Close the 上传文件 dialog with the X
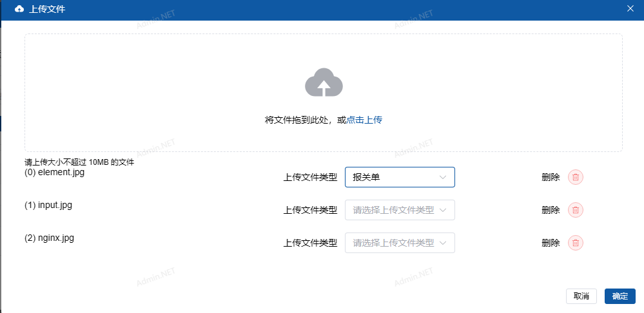 [630, 8]
